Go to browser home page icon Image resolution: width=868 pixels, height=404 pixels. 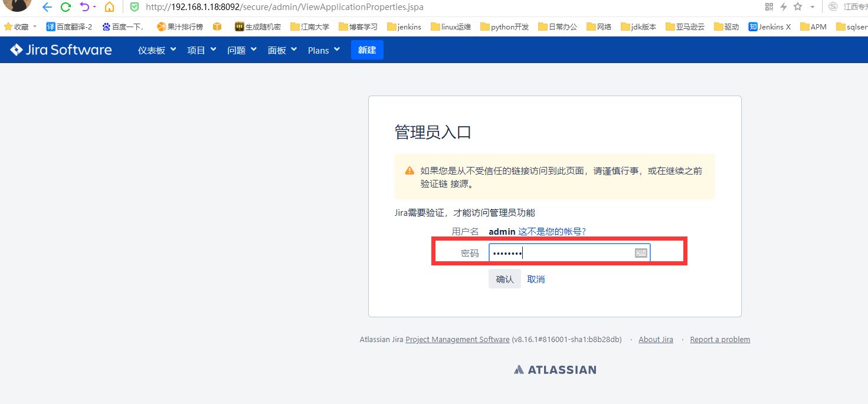tap(109, 7)
